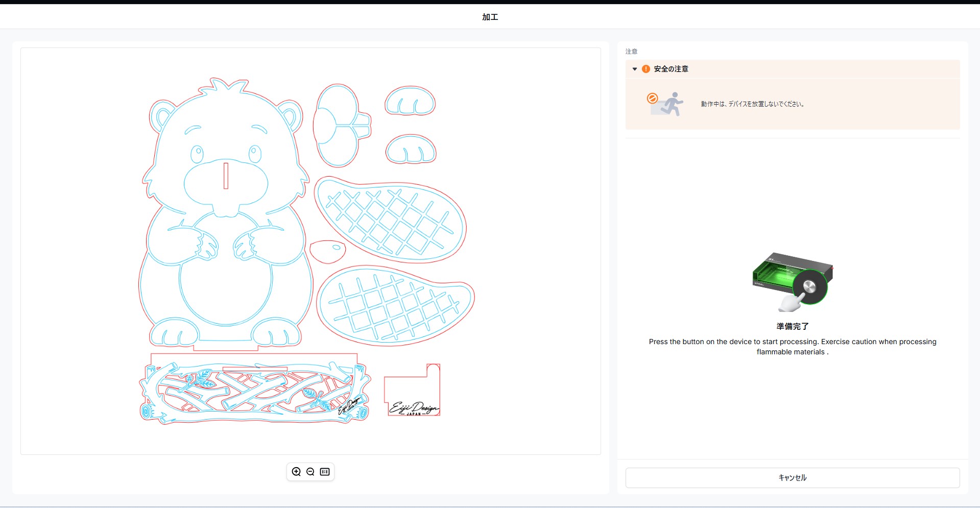Cancel processing with the キャンセル button
The height and width of the screenshot is (508, 980).
pyautogui.click(x=793, y=478)
